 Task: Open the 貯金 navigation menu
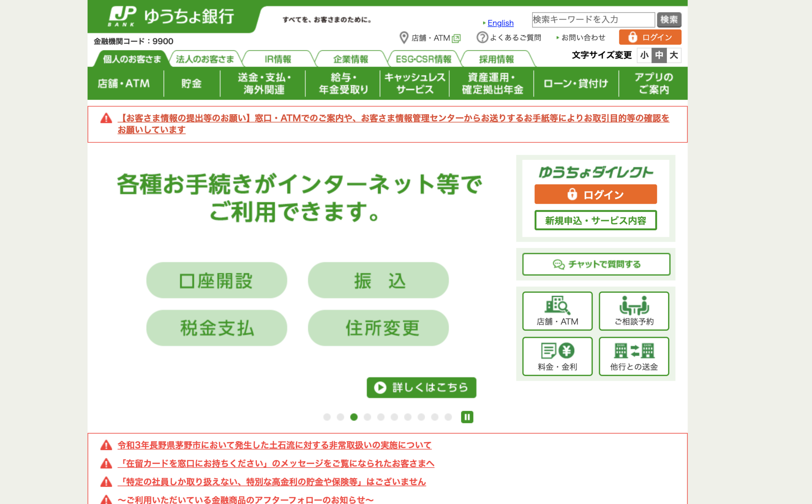(192, 83)
